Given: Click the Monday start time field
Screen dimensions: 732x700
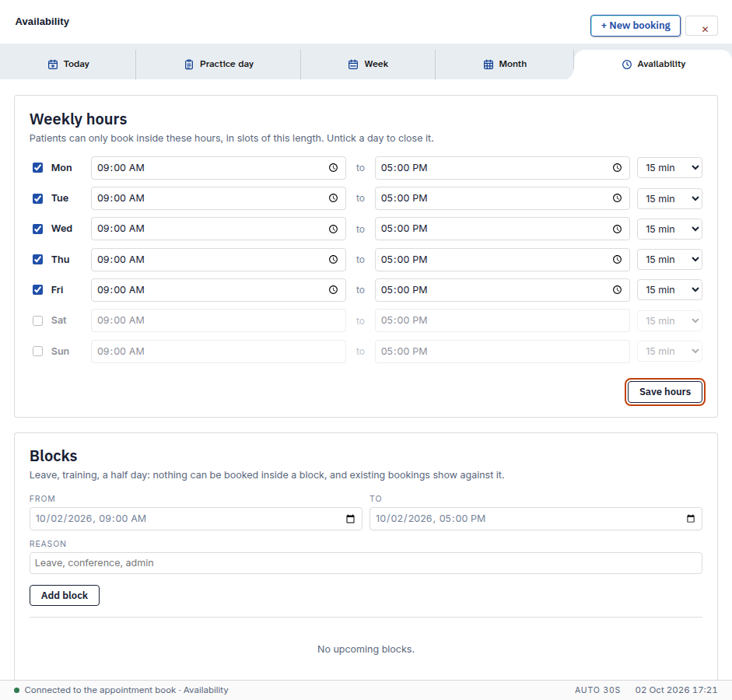Looking at the screenshot, I should tap(219, 168).
